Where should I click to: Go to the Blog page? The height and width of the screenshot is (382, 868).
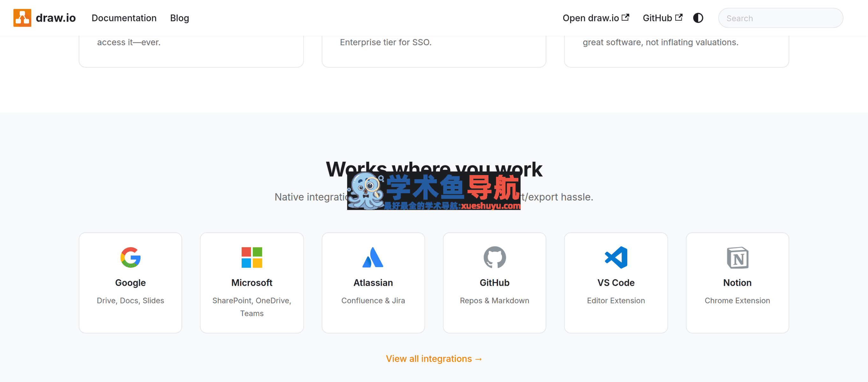180,18
